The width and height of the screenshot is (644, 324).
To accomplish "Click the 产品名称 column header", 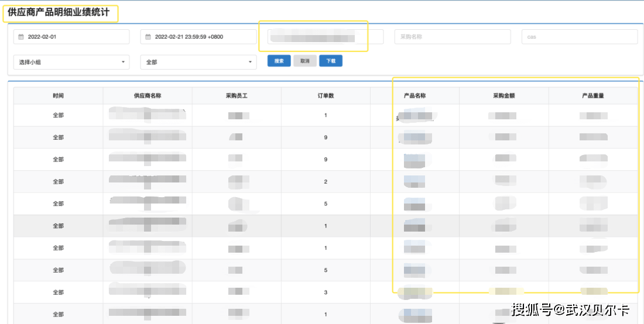I will [415, 95].
